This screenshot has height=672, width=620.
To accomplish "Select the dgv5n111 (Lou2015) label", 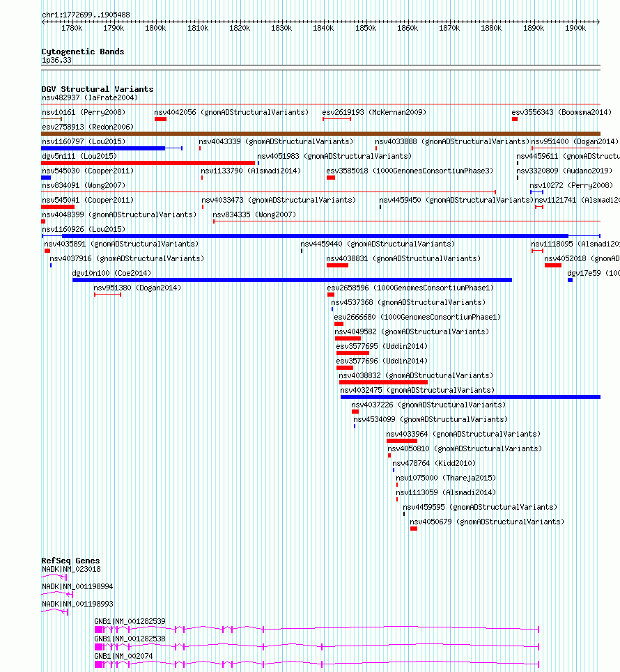I will [x=79, y=156].
